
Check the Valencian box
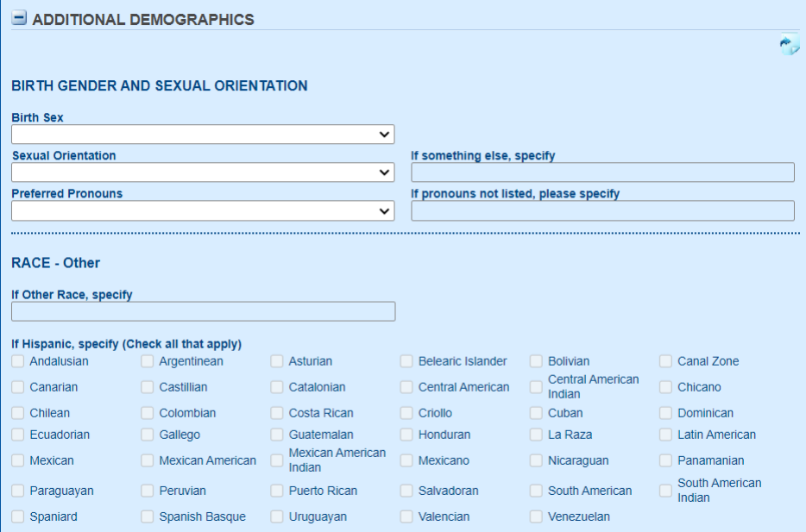(406, 516)
